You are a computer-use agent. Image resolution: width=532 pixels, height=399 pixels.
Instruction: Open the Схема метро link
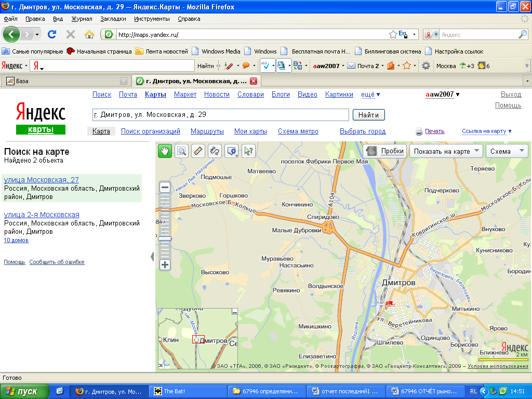(x=298, y=131)
